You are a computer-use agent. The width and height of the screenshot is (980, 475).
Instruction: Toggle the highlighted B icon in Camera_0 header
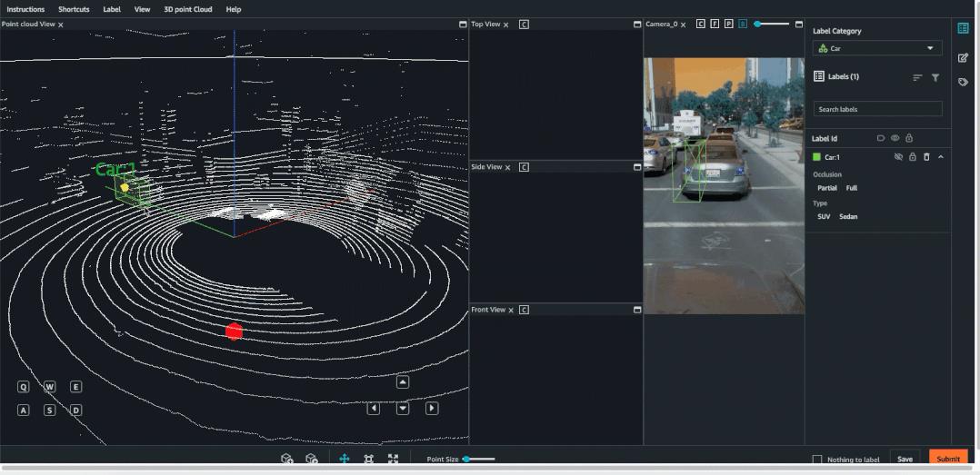pos(743,24)
